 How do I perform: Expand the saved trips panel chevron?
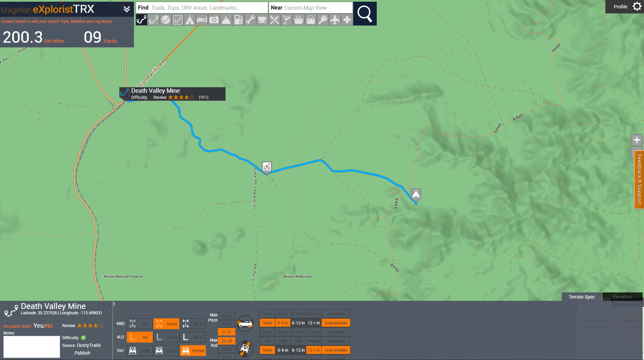127,9
